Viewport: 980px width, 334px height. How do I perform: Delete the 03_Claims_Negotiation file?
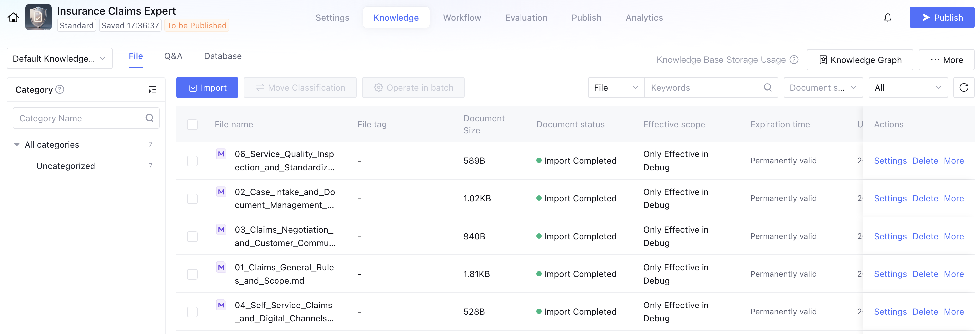click(x=925, y=236)
